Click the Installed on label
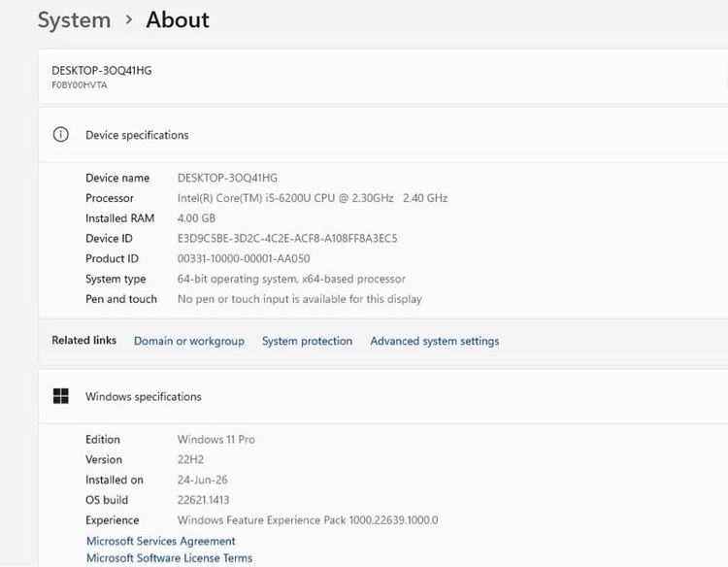Image resolution: width=728 pixels, height=567 pixels. 115,480
